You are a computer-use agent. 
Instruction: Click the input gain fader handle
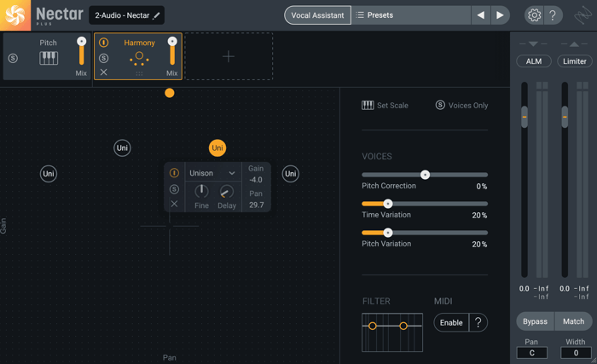[525, 117]
